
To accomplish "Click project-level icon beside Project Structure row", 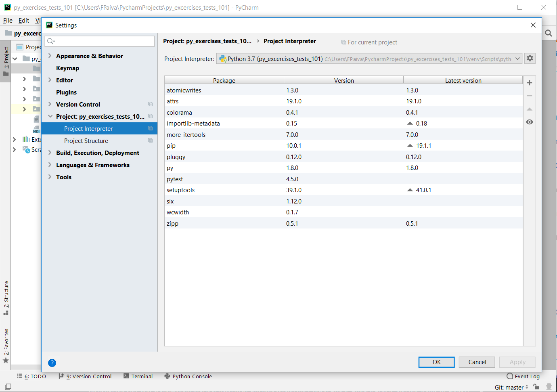I will pyautogui.click(x=151, y=140).
